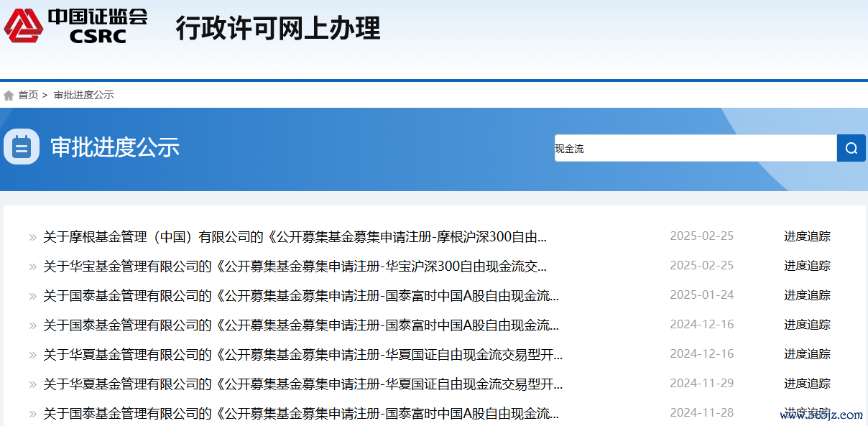Click the home icon in the breadcrumb
The height and width of the screenshot is (426, 868).
(9, 96)
